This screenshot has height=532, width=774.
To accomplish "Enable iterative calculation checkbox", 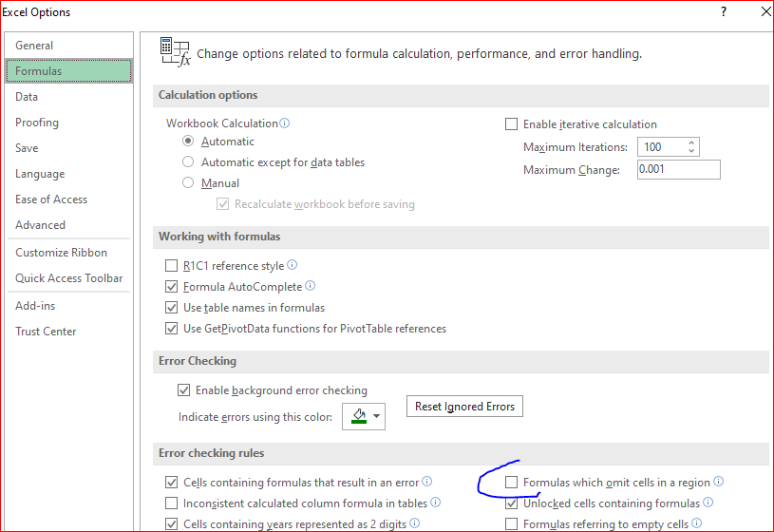I will click(511, 124).
